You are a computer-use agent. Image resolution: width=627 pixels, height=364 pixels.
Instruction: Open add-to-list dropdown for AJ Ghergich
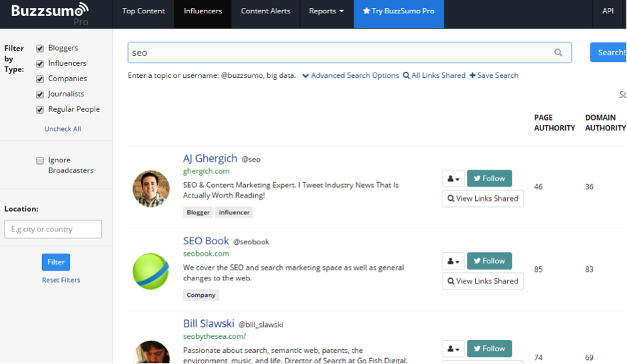453,178
